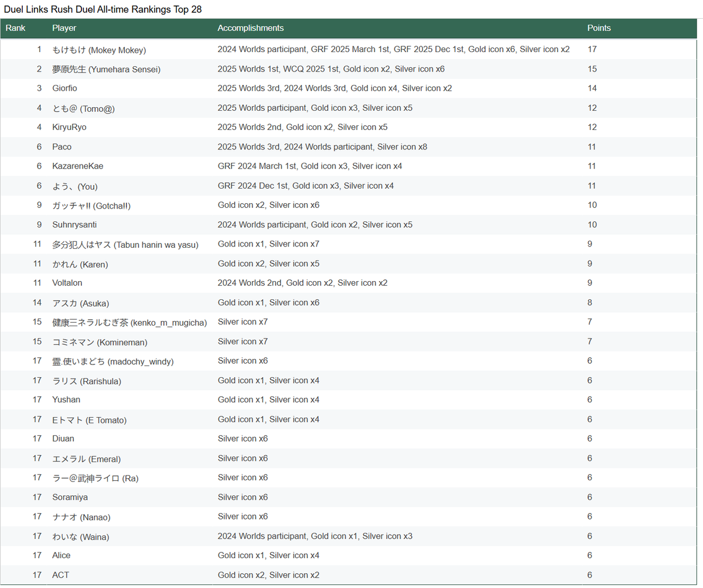Click player name Eトマト (E Tomato)
The width and height of the screenshot is (703, 588).
(89, 420)
